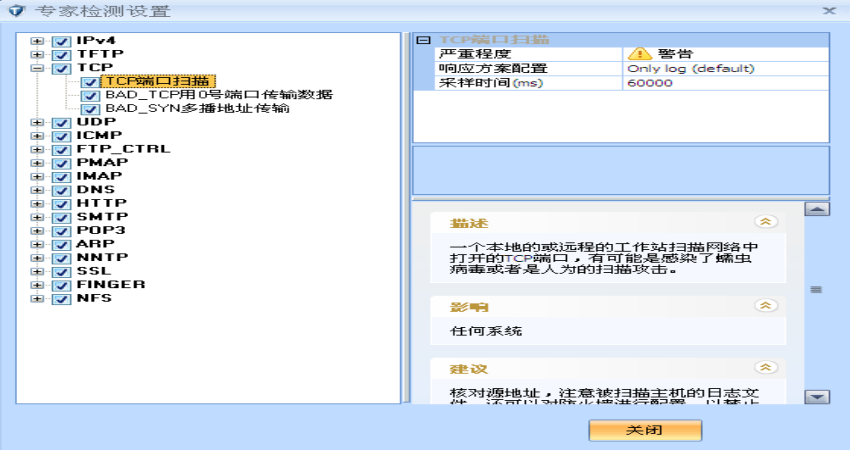Screen dimensions: 850x450
Task: Click scrollbar up arrow in description panel
Action: (x=817, y=209)
